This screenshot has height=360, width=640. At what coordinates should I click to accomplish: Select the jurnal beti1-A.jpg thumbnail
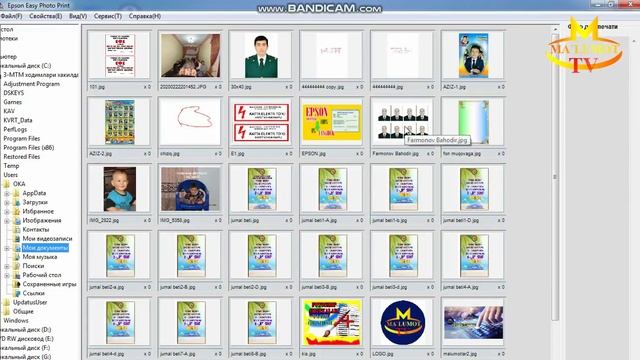point(332,189)
